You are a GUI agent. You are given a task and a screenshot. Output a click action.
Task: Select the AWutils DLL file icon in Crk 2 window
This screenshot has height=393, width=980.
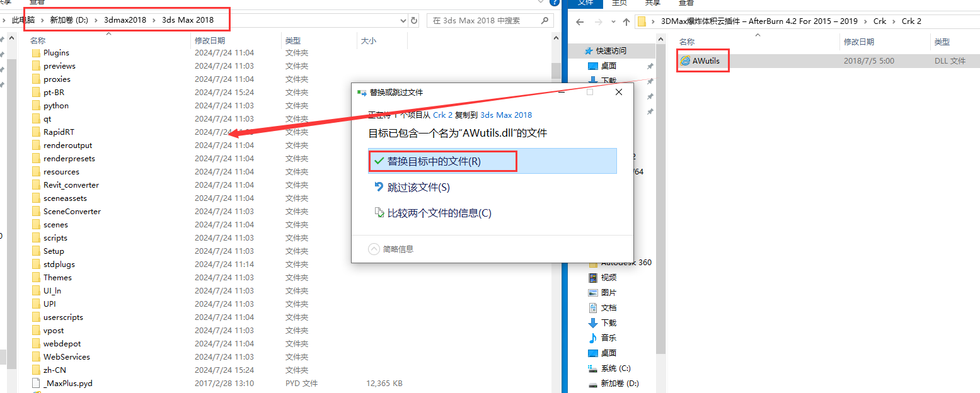(x=685, y=61)
